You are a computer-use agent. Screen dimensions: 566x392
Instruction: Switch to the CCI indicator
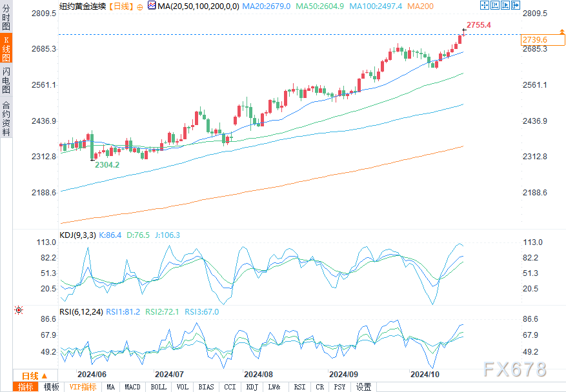pyautogui.click(x=230, y=387)
